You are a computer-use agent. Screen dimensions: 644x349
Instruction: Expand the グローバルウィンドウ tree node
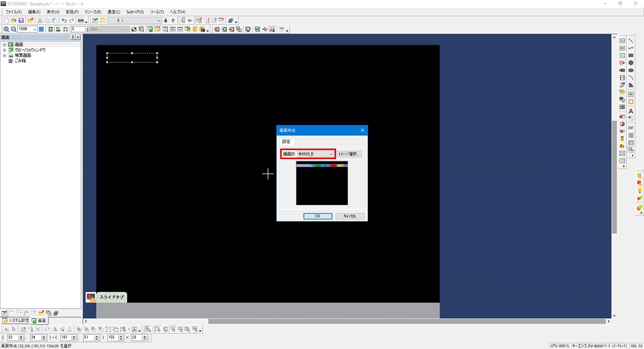click(x=5, y=50)
